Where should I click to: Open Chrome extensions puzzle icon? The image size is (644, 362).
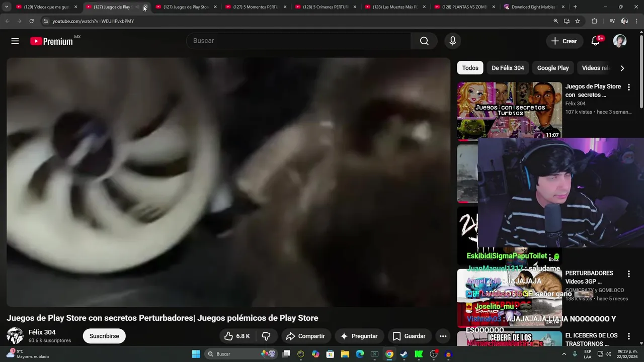[x=595, y=21]
